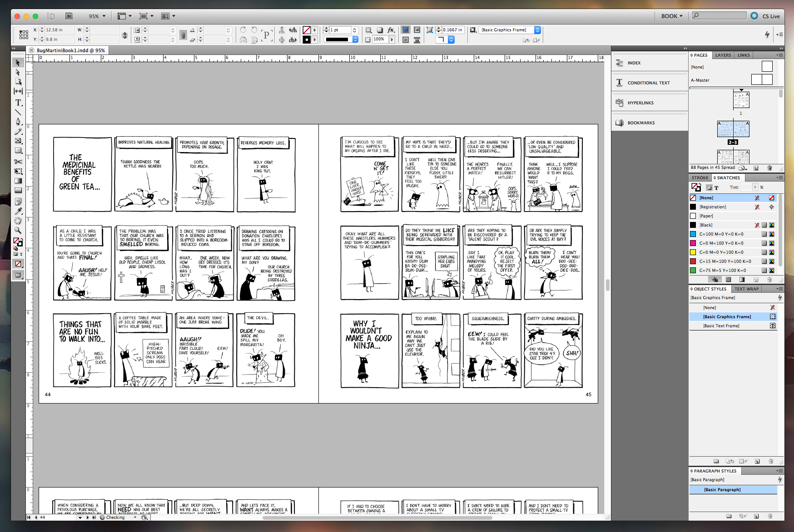
Task: Toggle Apply None button in toolbox
Action: point(18,264)
